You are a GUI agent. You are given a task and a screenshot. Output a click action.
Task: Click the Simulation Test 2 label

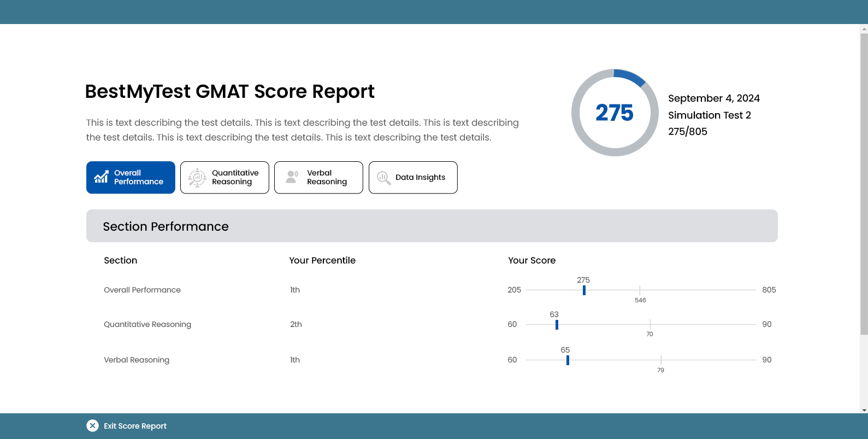710,115
